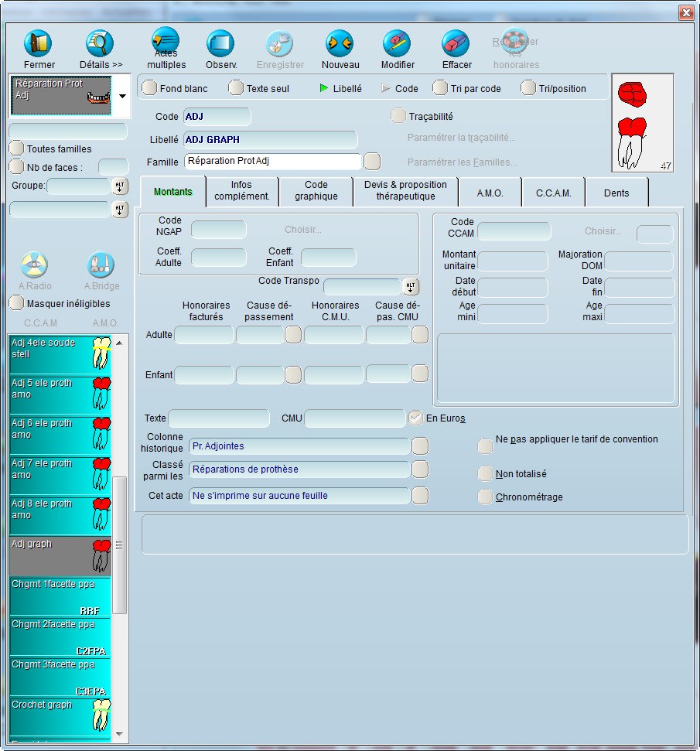Enable the Fond blanc option
This screenshot has height=751, width=700.
(150, 88)
